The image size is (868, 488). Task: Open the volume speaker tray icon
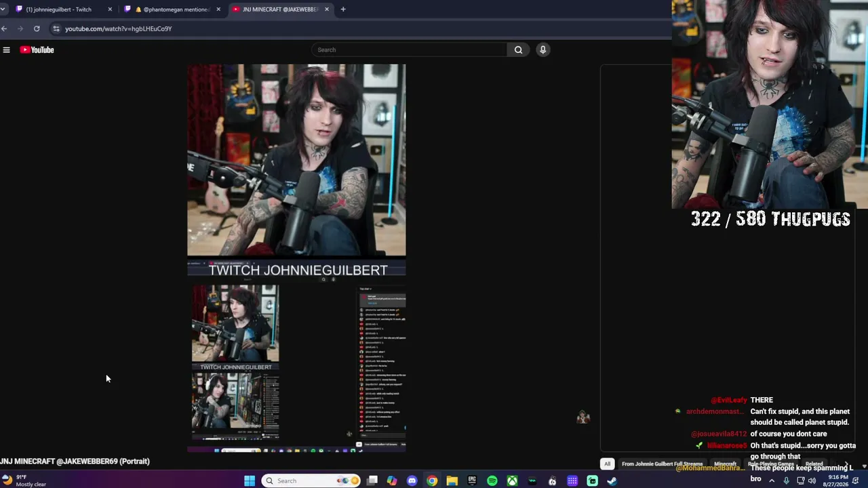click(x=812, y=481)
